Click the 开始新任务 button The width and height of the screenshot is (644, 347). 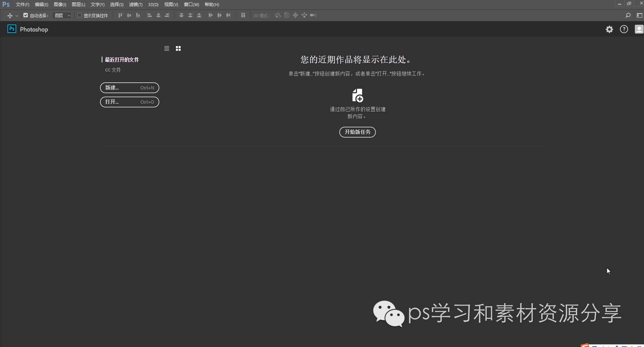pos(357,132)
